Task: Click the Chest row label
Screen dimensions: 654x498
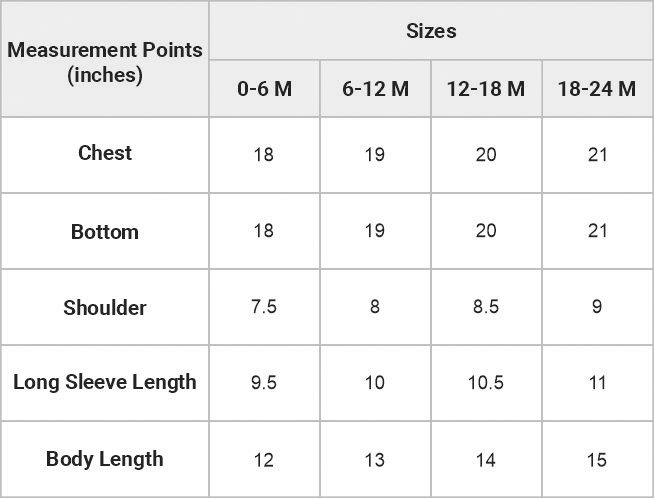Action: (105, 153)
